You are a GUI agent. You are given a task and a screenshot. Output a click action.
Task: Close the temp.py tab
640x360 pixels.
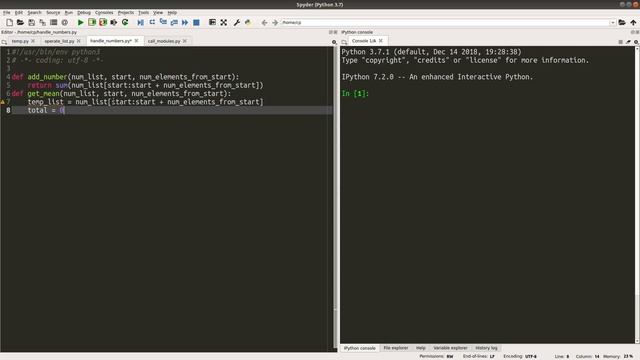pos(33,41)
